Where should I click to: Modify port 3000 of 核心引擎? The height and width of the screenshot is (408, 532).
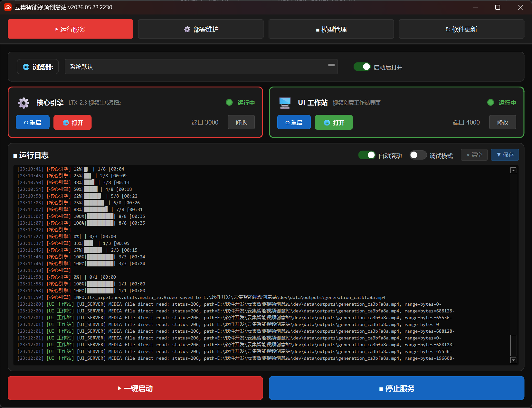(x=241, y=122)
